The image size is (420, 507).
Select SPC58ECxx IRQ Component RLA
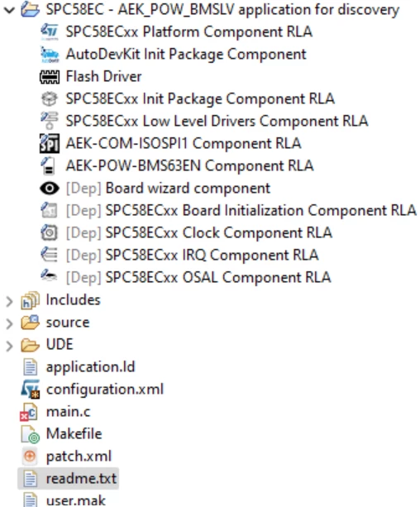point(192,255)
